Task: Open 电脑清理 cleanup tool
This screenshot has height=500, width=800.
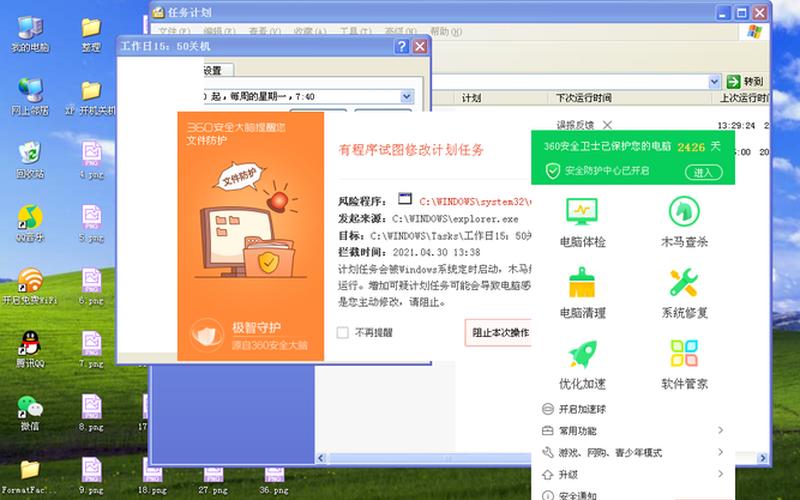Action: coord(582,293)
